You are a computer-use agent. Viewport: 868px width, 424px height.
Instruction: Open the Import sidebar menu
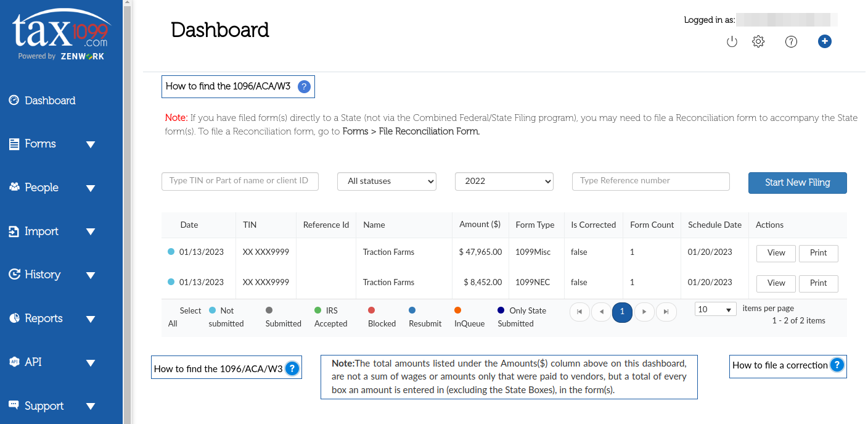[x=41, y=231]
